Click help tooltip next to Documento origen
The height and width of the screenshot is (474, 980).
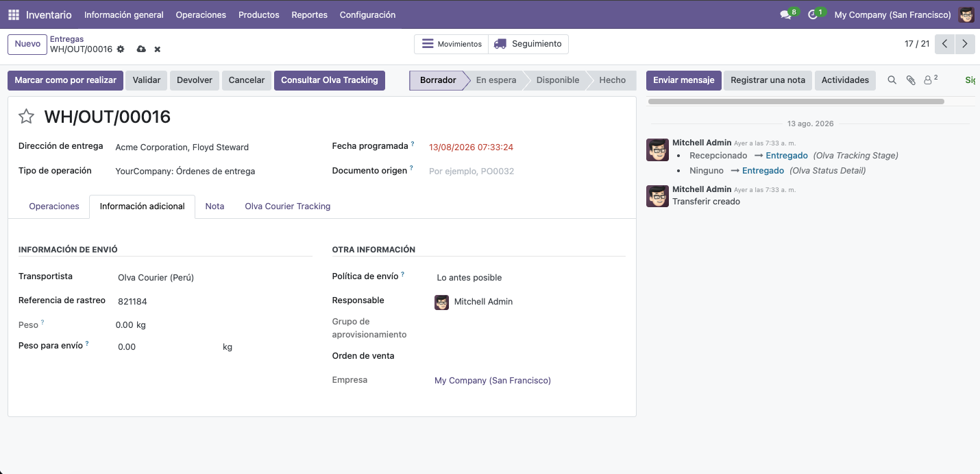(411, 168)
